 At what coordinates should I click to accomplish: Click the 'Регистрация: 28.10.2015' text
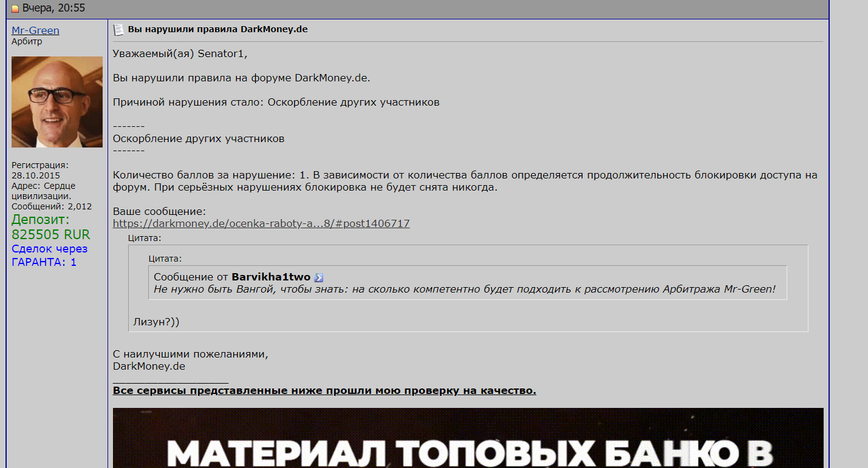pyautogui.click(x=40, y=170)
